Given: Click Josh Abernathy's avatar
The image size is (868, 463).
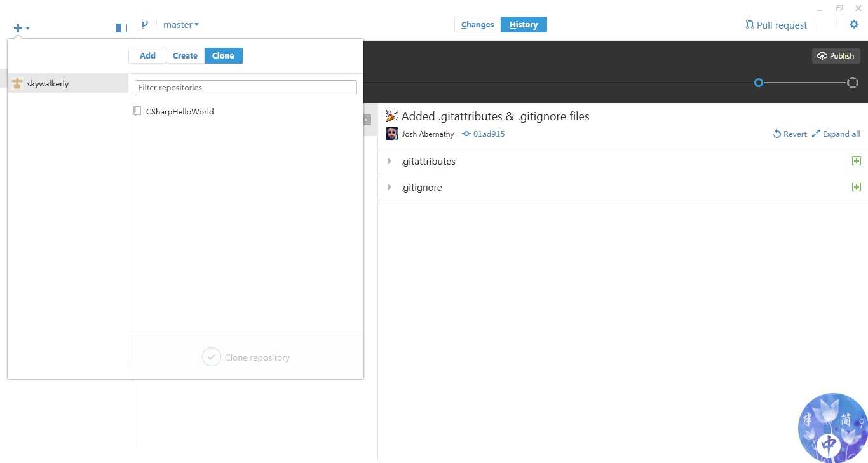Looking at the screenshot, I should tap(392, 134).
